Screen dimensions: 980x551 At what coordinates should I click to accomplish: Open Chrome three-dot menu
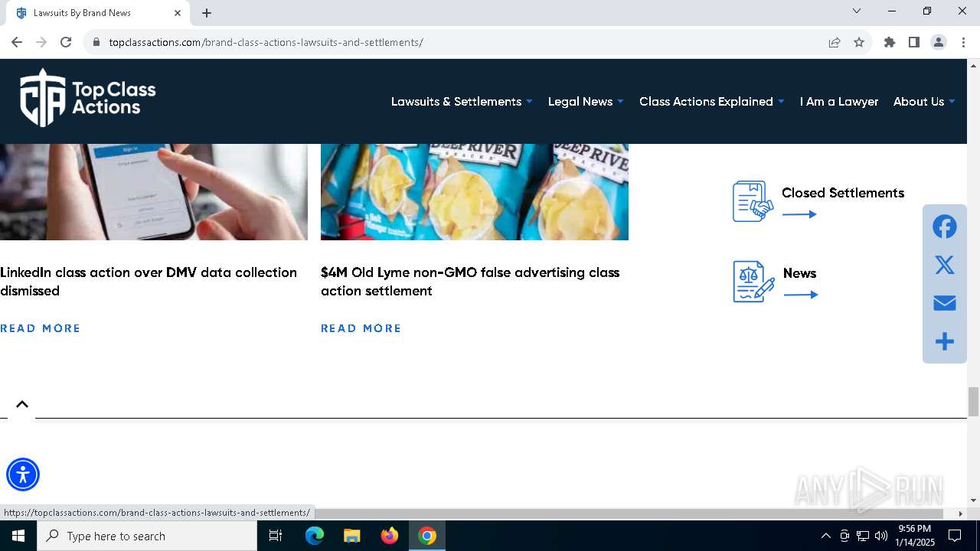963,42
